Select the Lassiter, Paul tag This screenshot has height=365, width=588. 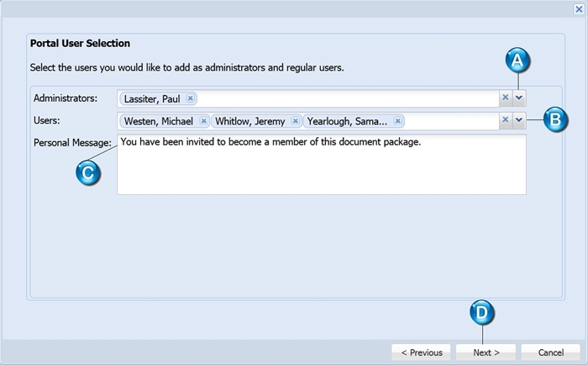152,98
